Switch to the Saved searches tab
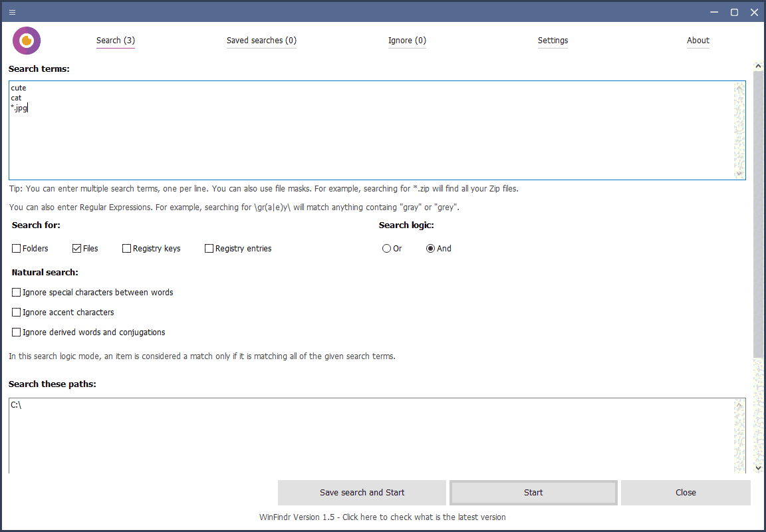Image resolution: width=766 pixels, height=532 pixels. tap(261, 40)
